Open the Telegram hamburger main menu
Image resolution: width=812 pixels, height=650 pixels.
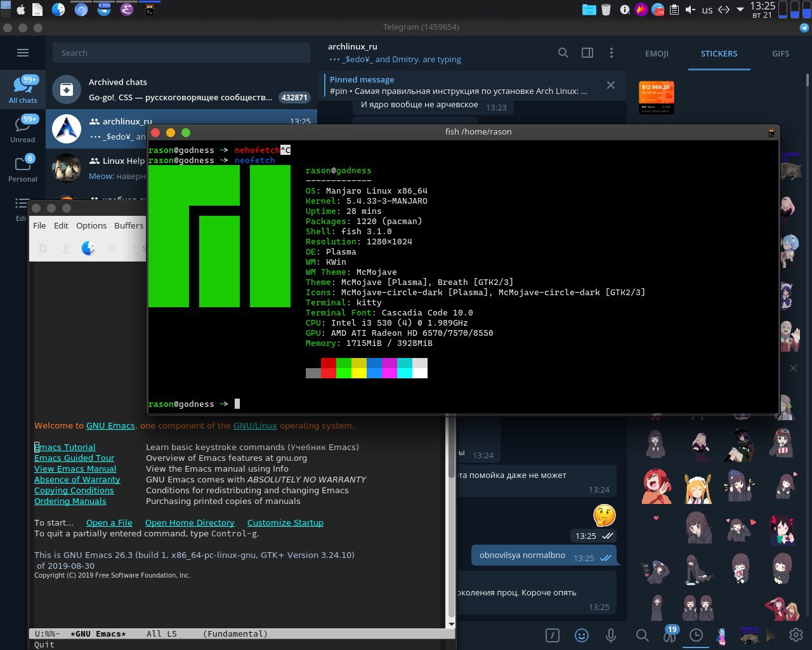pos(23,53)
